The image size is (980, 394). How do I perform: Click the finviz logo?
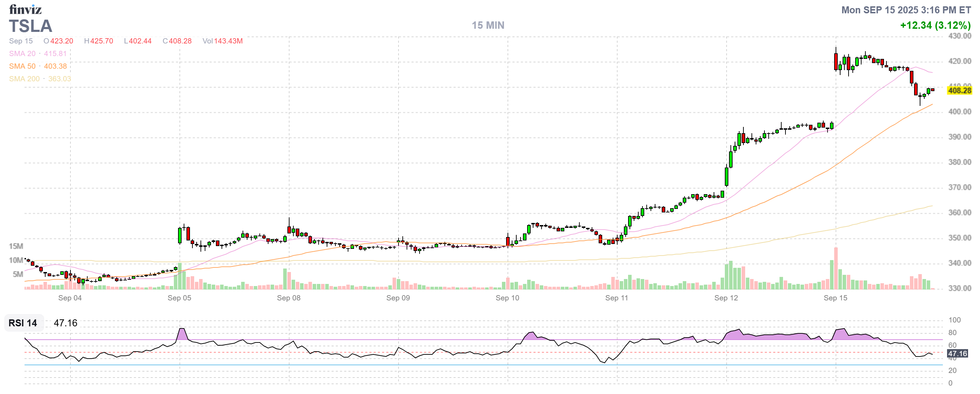click(x=25, y=9)
